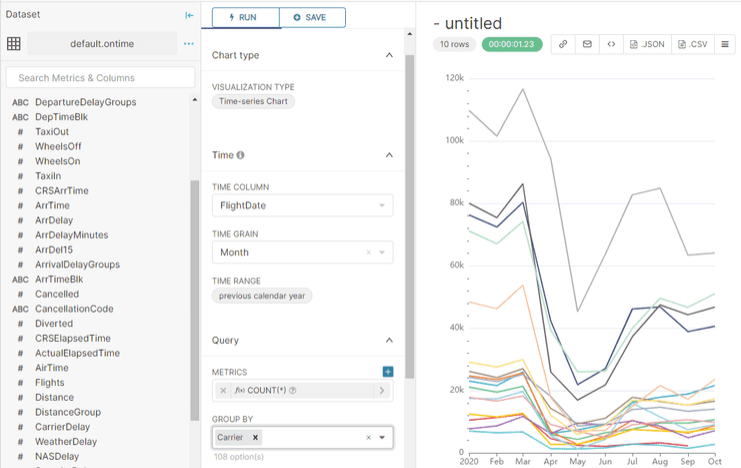The width and height of the screenshot is (741, 468).
Task: Clear the Month time grain selection
Action: coord(369,252)
